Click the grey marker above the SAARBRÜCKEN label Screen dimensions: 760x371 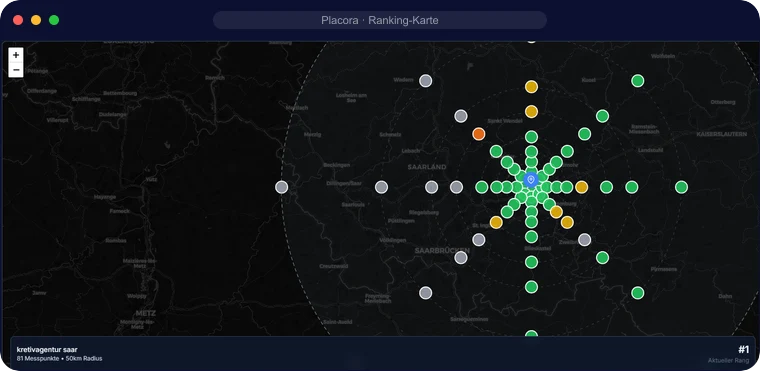[x=479, y=240]
